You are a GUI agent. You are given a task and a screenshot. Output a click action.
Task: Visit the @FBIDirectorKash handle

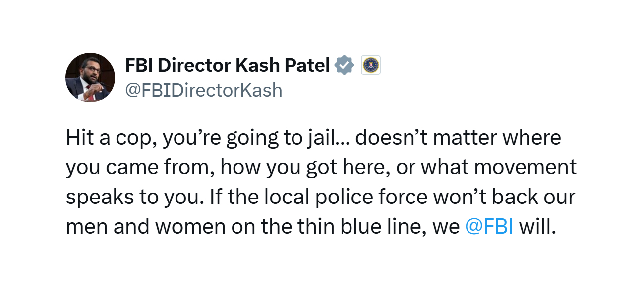204,91
